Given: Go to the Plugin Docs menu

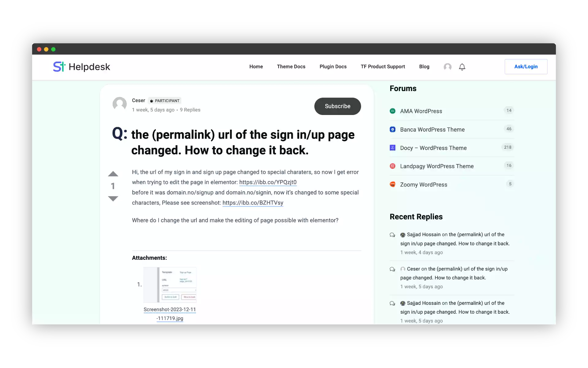Looking at the screenshot, I should (333, 67).
